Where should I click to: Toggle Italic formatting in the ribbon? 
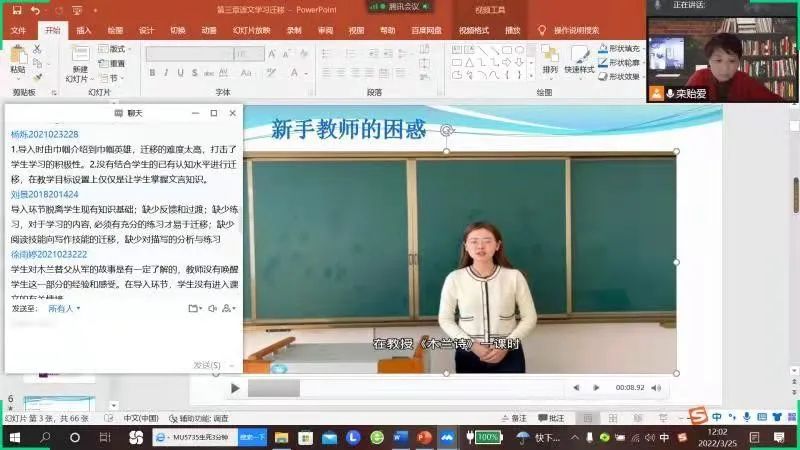click(x=166, y=72)
